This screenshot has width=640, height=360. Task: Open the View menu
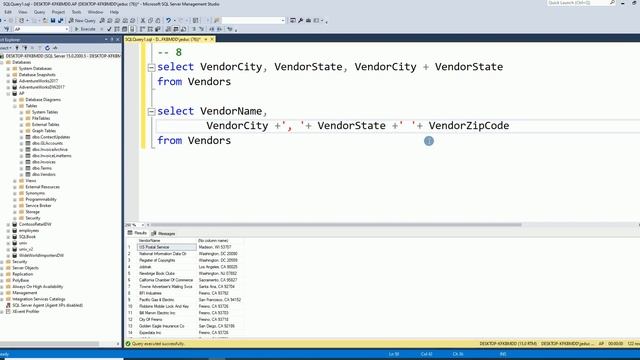(x=22, y=12)
